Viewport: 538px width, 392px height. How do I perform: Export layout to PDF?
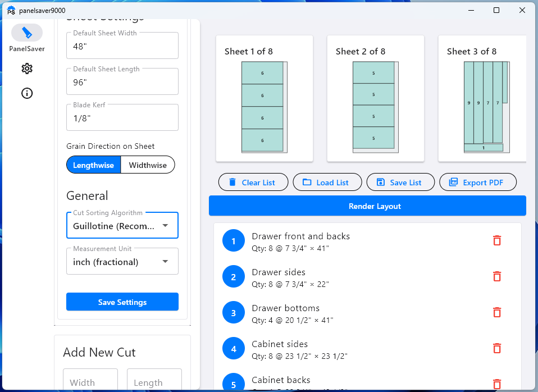pos(478,183)
